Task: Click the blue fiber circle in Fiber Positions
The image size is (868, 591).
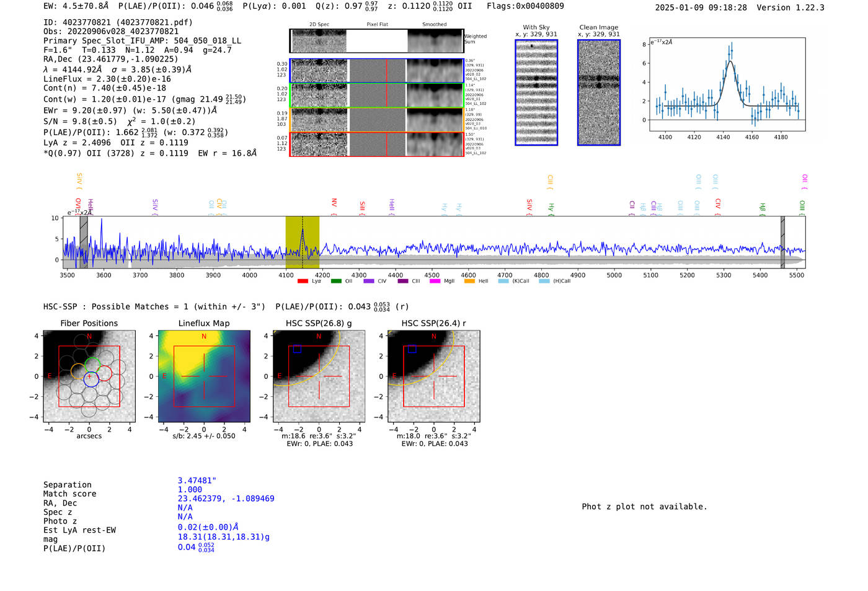Action: pyautogui.click(x=91, y=380)
